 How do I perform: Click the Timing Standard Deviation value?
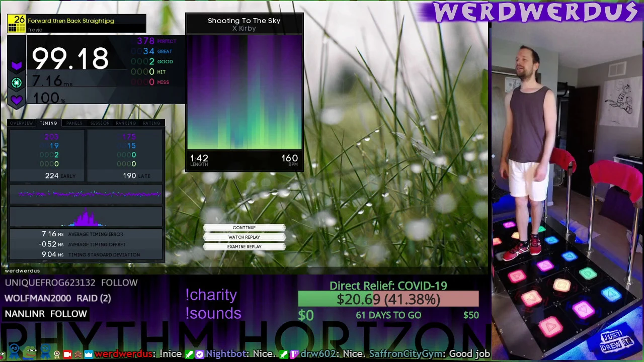(x=52, y=254)
